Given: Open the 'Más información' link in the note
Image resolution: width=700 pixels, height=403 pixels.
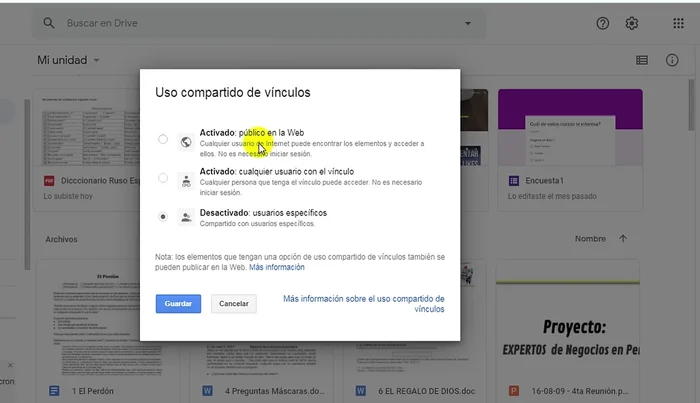Looking at the screenshot, I should tap(277, 267).
